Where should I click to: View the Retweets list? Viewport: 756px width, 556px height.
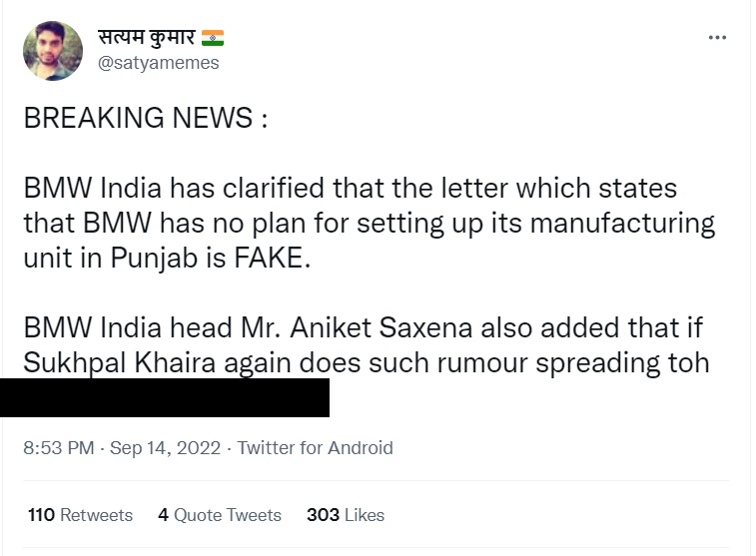[96, 515]
